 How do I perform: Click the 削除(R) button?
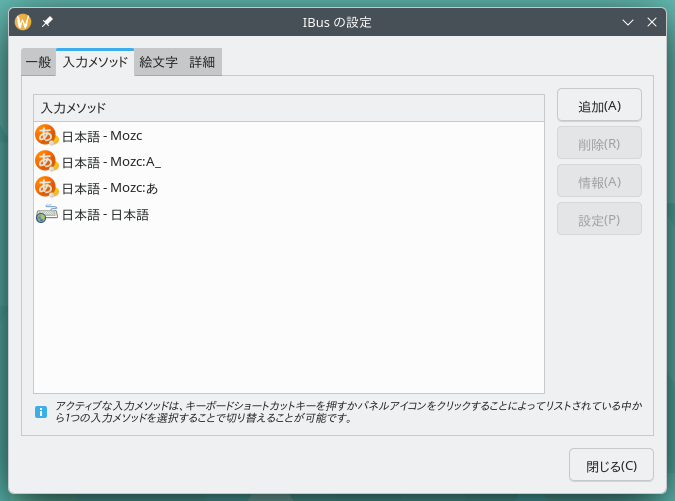coord(599,143)
